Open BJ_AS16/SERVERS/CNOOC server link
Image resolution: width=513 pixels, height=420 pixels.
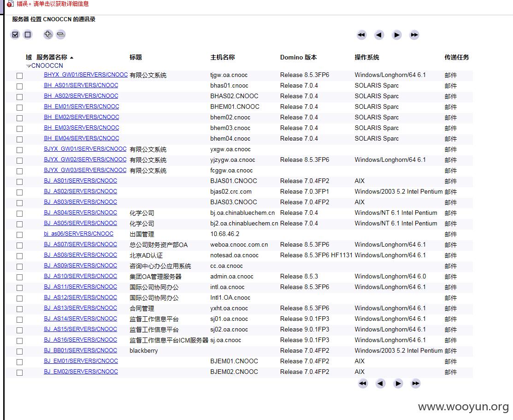pyautogui.click(x=81, y=339)
